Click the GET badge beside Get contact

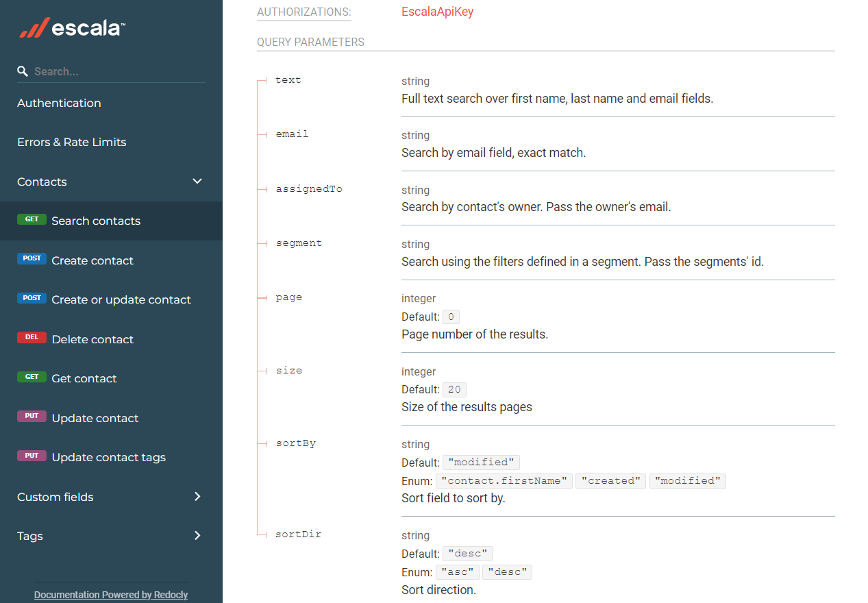point(32,378)
